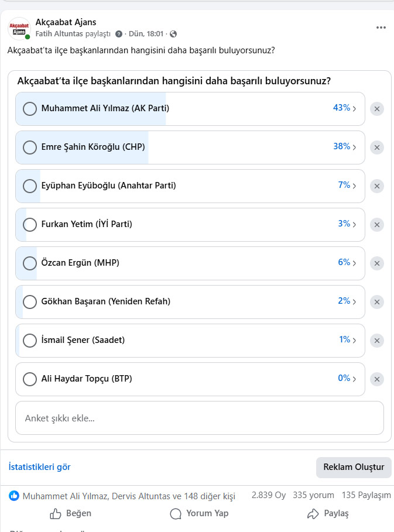394x532 pixels.
Task: Open the three-dot post options menu
Action: 381,28
